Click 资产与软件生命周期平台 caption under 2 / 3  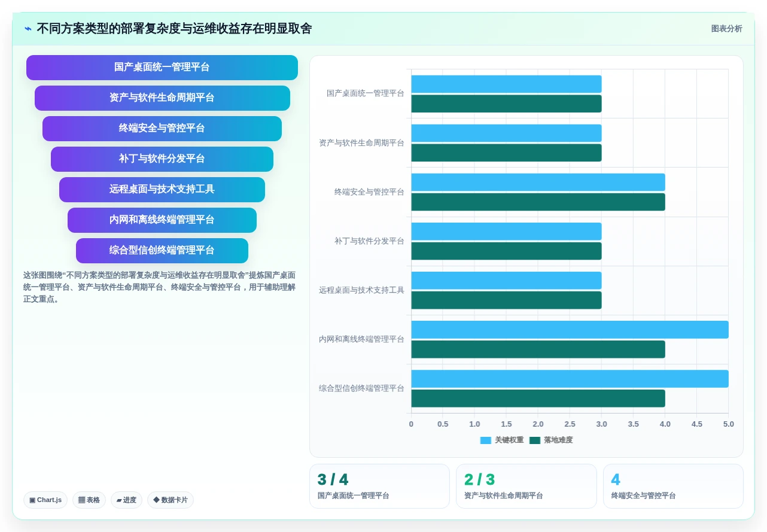pos(504,496)
